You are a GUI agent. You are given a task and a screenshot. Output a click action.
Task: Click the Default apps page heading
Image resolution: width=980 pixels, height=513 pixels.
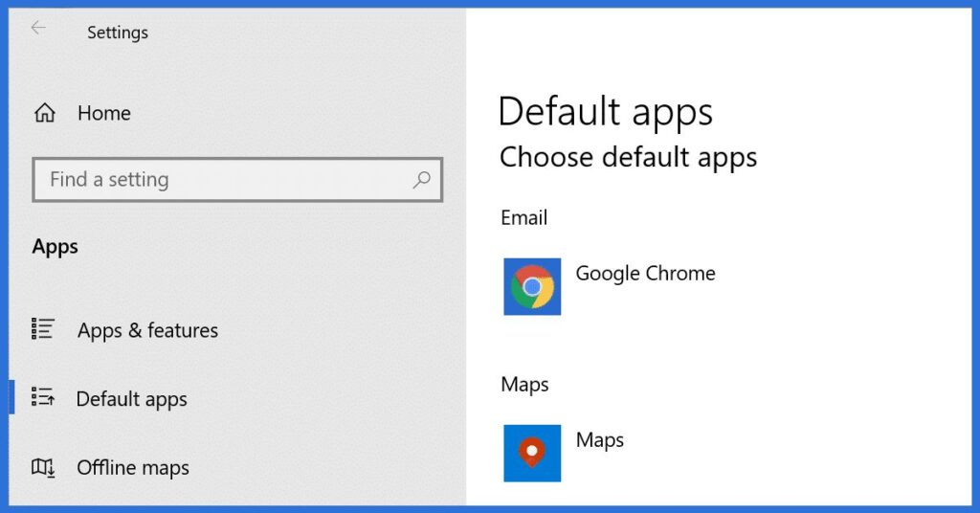coord(605,113)
